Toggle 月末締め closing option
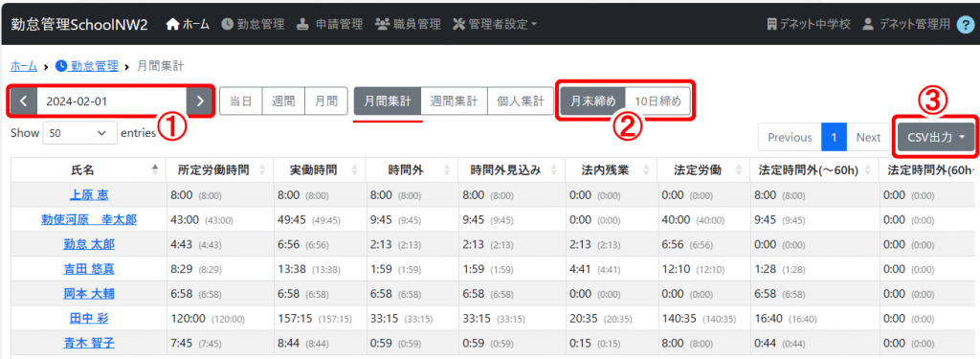Image resolution: width=980 pixels, height=359 pixels. [593, 101]
